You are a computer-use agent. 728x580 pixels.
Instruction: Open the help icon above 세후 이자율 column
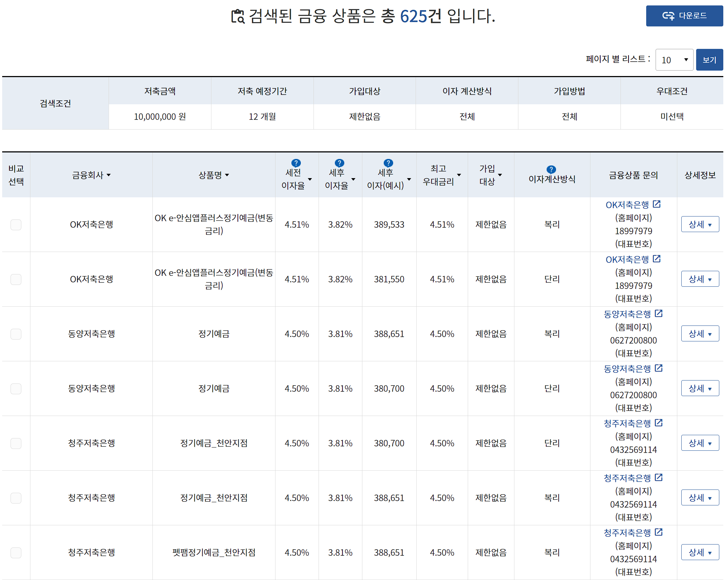[340, 163]
